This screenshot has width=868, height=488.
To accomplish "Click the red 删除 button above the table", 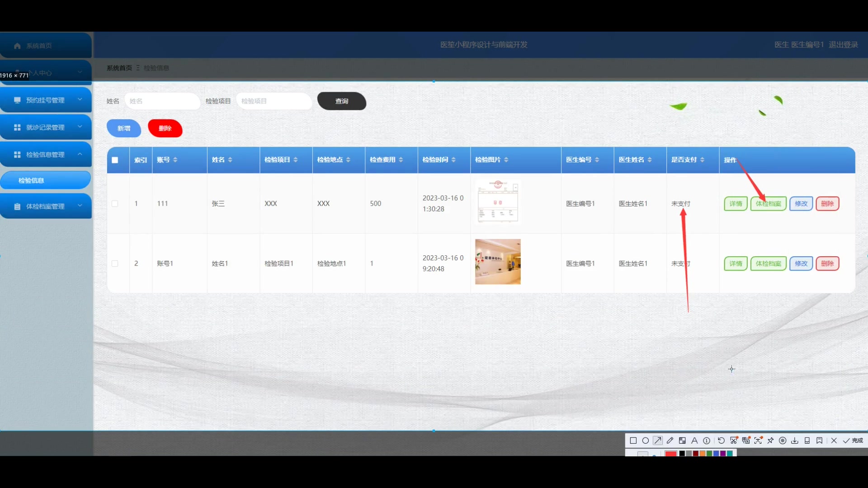I will click(165, 129).
